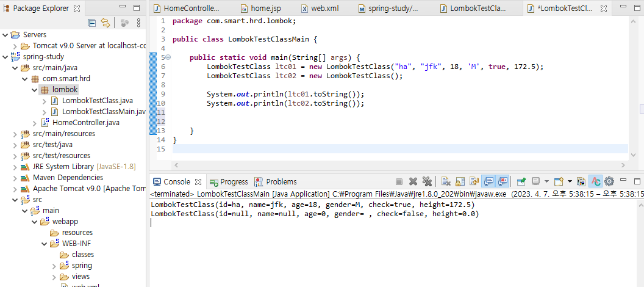Open the spring-study pom editor tab

point(388,8)
